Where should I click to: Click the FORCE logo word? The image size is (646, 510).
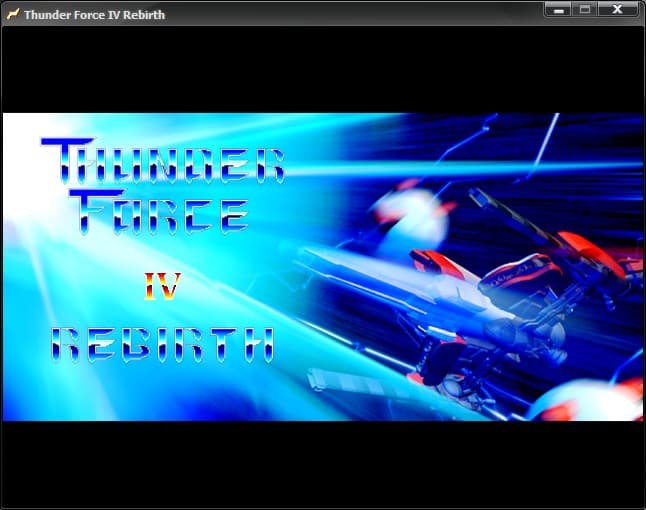[159, 212]
